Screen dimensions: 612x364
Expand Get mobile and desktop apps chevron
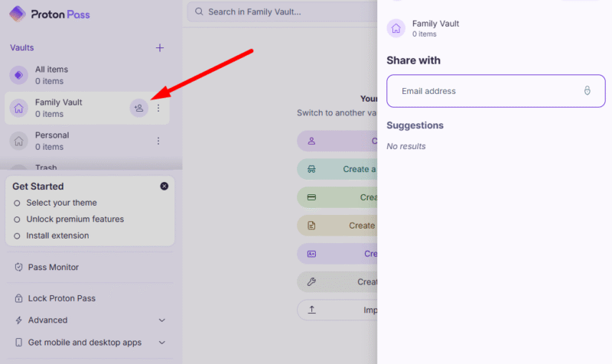coord(162,343)
